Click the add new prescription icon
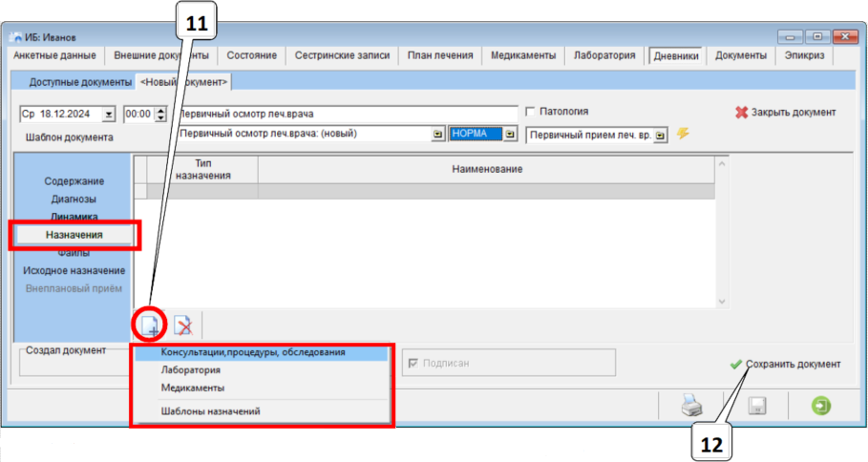 pyautogui.click(x=150, y=325)
